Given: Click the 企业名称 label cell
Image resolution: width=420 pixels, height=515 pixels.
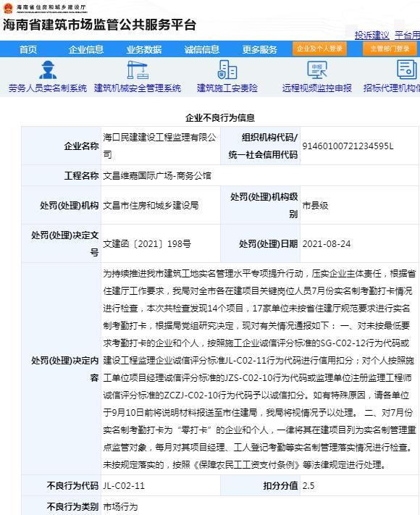Looking at the screenshot, I should (x=62, y=146).
